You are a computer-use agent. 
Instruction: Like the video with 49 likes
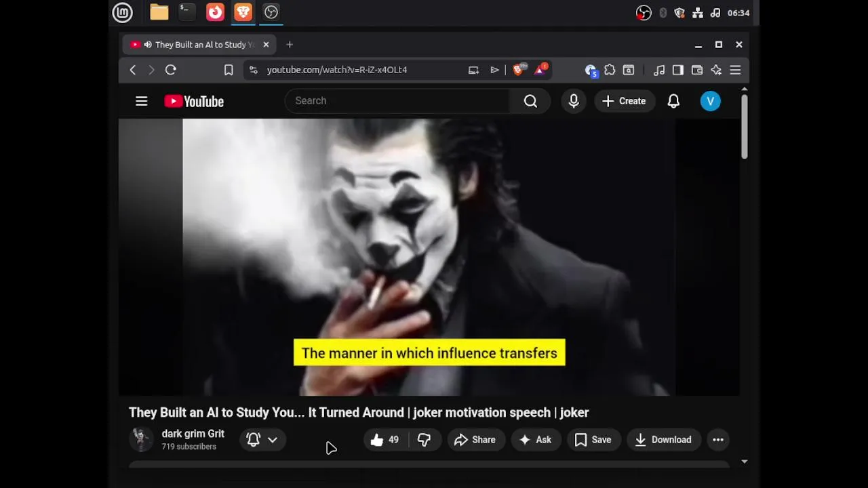(x=384, y=440)
